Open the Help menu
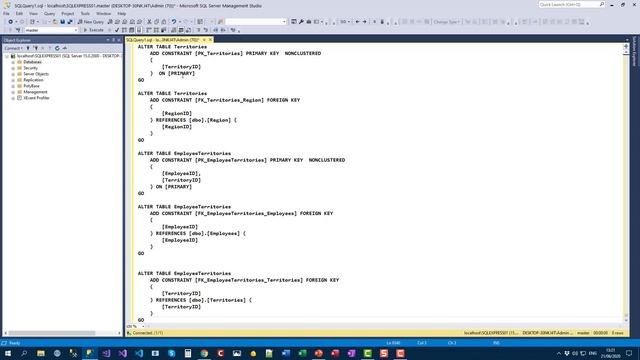 pyautogui.click(x=122, y=13)
